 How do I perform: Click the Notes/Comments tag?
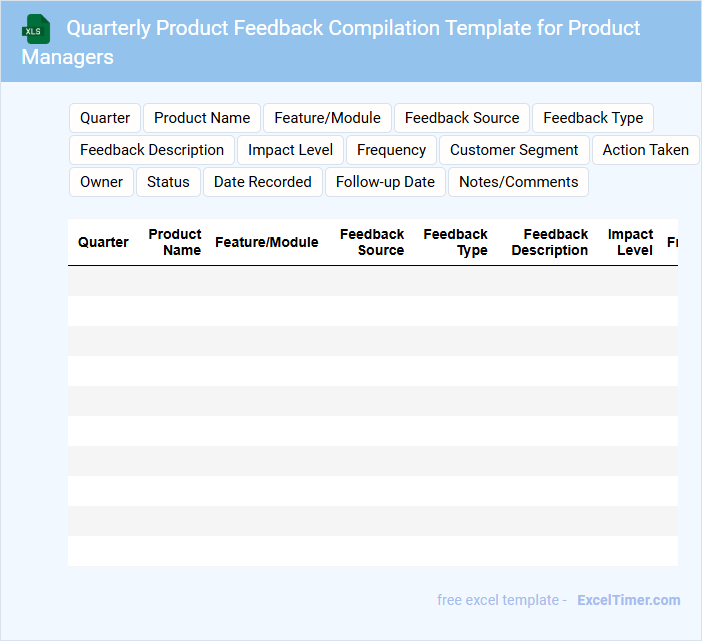pos(518,182)
